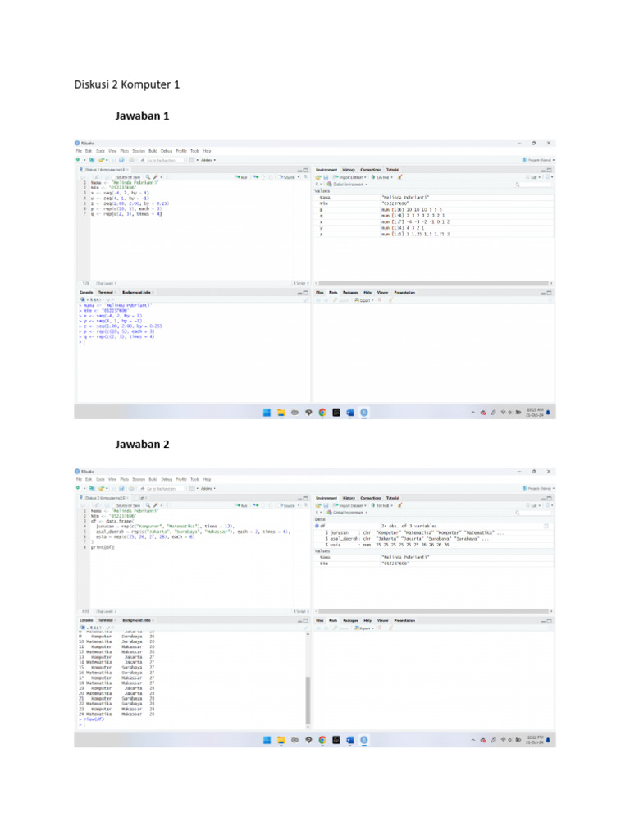Select the df tab in Jawaban 2 editor
The image size is (630, 840).
[x=142, y=498]
